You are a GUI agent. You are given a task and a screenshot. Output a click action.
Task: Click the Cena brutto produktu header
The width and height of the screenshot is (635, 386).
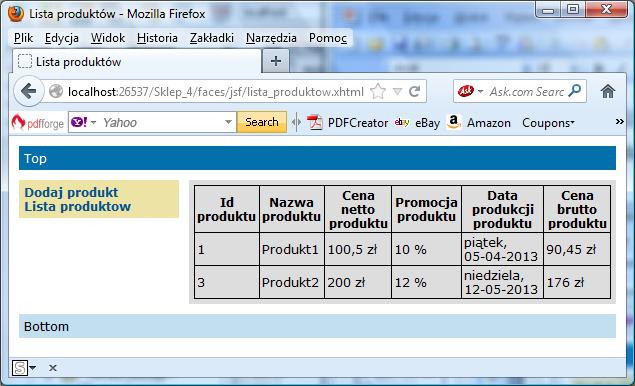577,209
